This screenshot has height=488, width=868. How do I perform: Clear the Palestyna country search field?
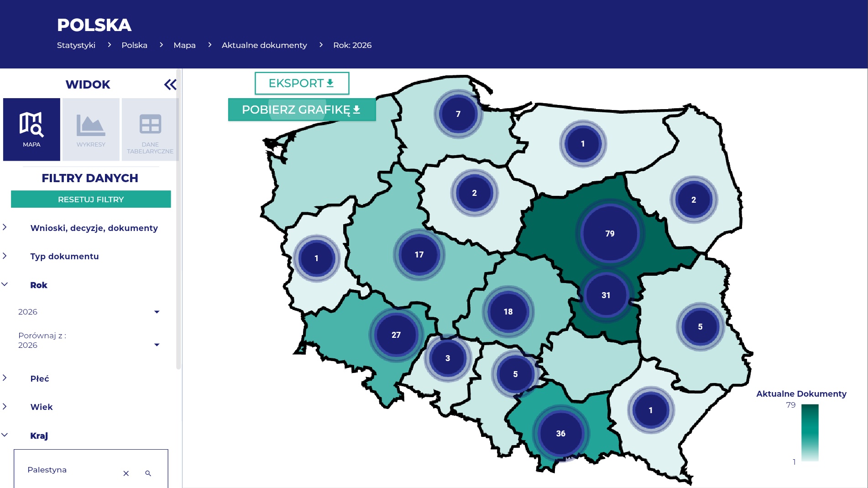pyautogui.click(x=126, y=473)
